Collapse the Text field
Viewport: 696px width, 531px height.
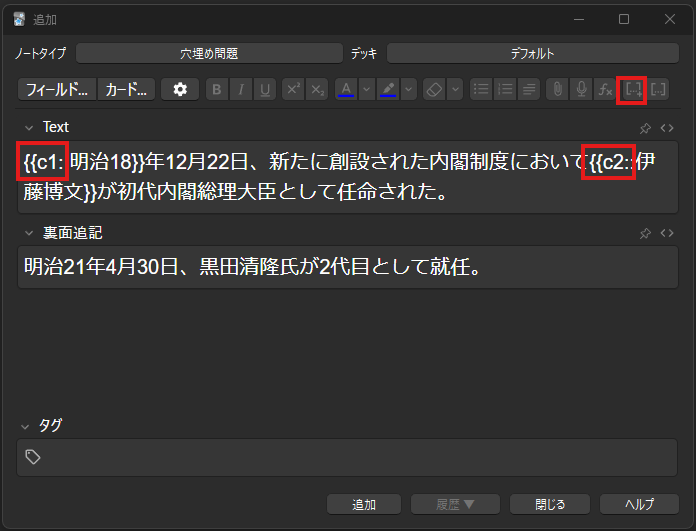pos(29,128)
